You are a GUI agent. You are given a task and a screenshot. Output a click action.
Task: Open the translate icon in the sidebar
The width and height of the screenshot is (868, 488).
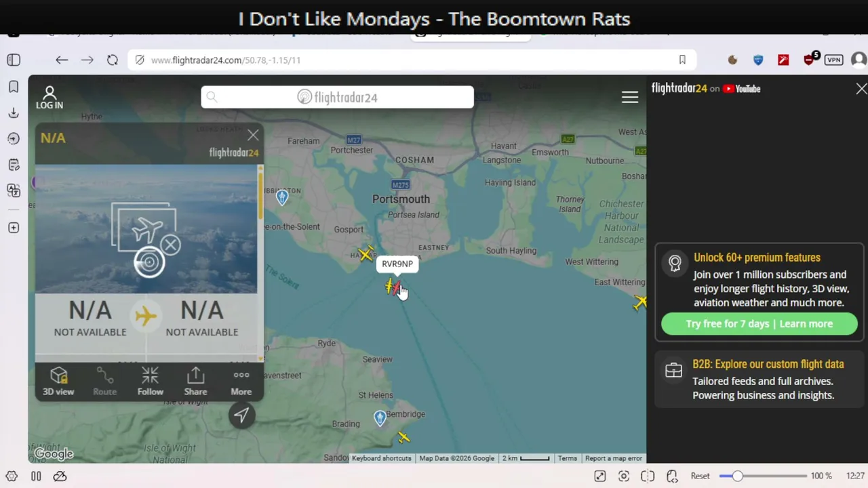14,190
